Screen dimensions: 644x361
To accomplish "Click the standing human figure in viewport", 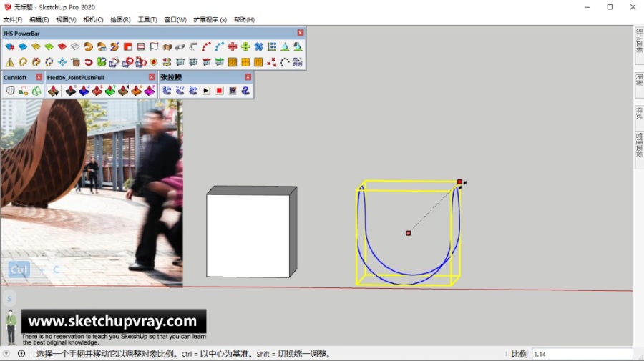I will point(11,327).
